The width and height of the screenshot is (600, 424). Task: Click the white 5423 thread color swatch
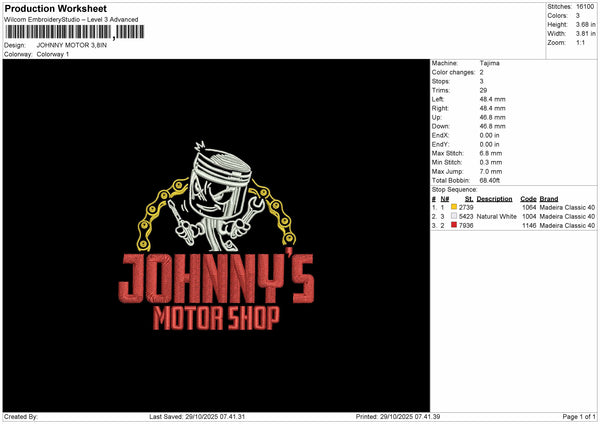tap(454, 216)
